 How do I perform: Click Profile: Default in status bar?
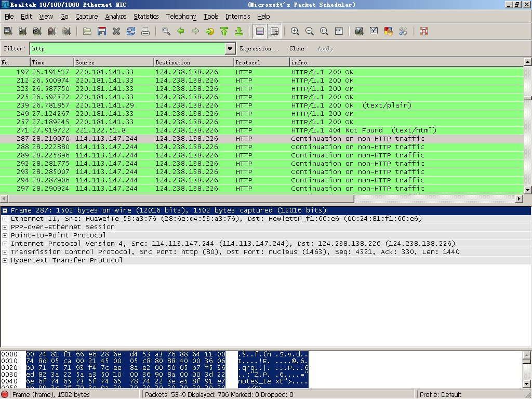(x=441, y=395)
